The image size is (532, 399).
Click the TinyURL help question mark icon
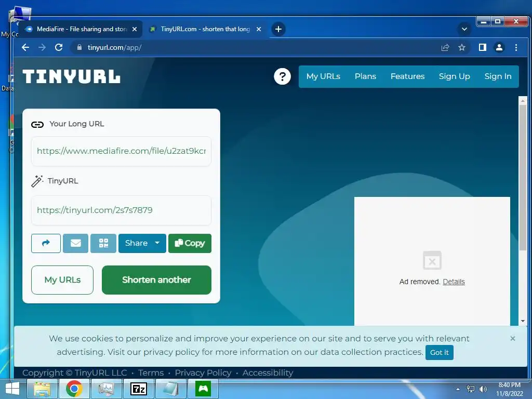(282, 77)
